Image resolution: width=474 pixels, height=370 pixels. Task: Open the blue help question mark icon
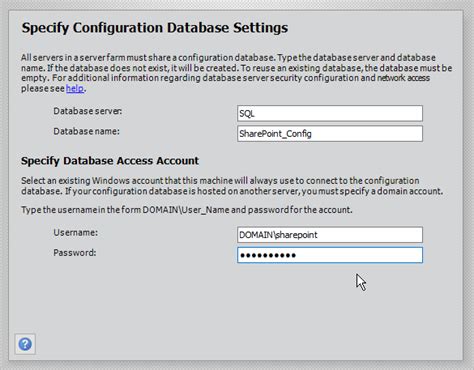click(x=25, y=344)
